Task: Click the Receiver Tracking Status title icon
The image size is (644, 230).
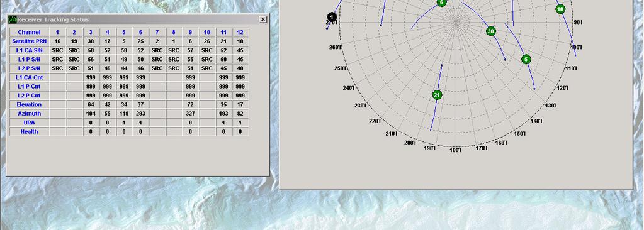Action: (13, 19)
